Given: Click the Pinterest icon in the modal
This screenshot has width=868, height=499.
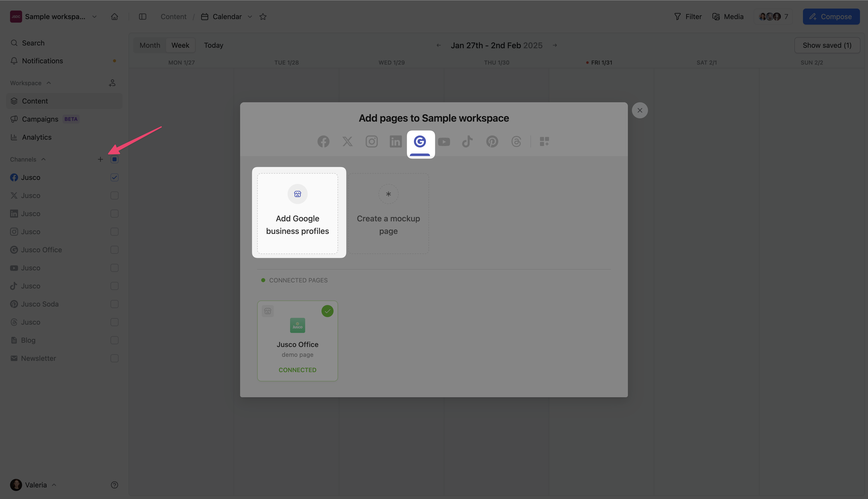Looking at the screenshot, I should 492,141.
